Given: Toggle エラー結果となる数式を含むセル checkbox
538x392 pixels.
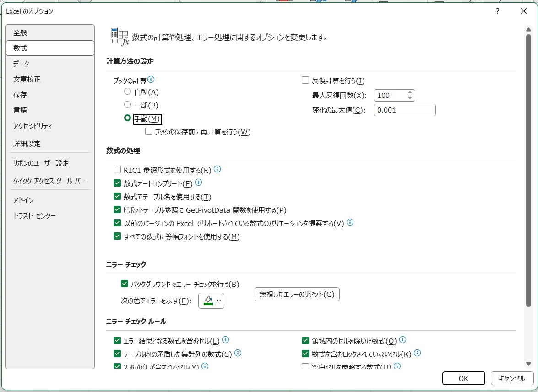Looking at the screenshot, I should click(117, 340).
